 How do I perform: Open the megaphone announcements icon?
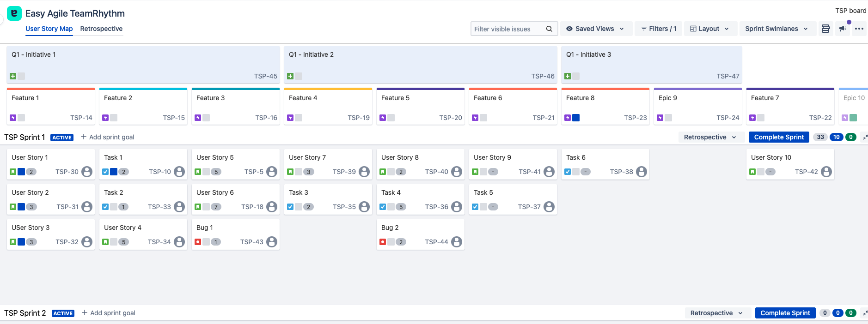click(x=843, y=29)
